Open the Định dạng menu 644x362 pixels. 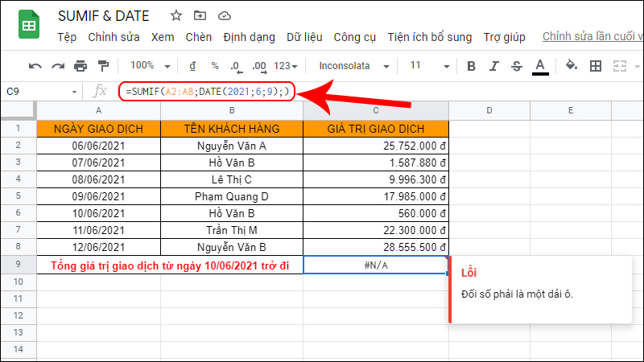247,37
